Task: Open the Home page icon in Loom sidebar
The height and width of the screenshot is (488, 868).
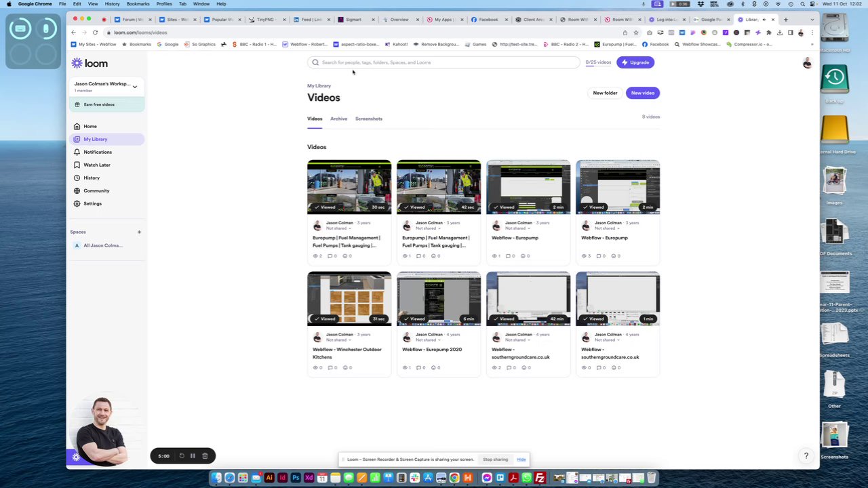Action: tap(77, 126)
